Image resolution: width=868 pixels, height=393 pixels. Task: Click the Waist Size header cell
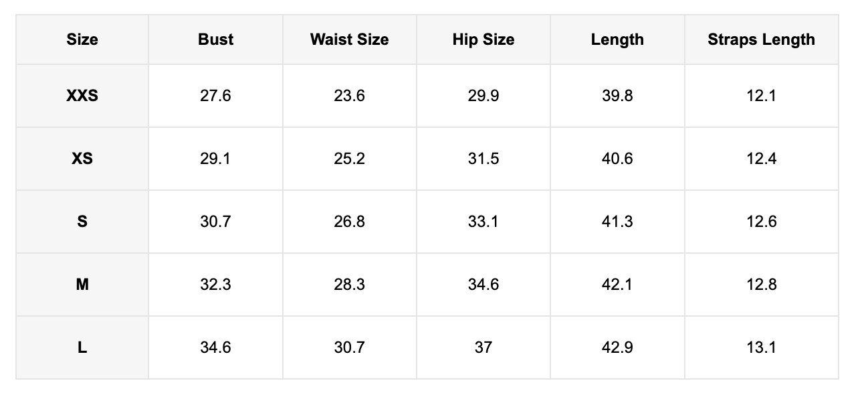pos(350,40)
